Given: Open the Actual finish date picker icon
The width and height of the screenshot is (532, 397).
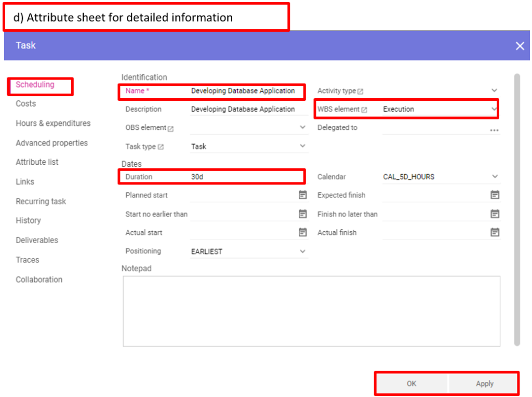Looking at the screenshot, I should [495, 232].
